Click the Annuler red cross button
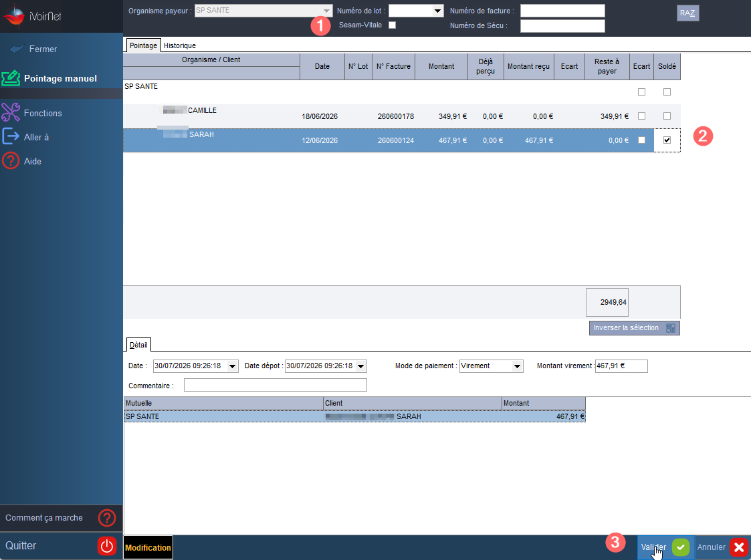Image resolution: width=751 pixels, height=560 pixels. (x=739, y=547)
